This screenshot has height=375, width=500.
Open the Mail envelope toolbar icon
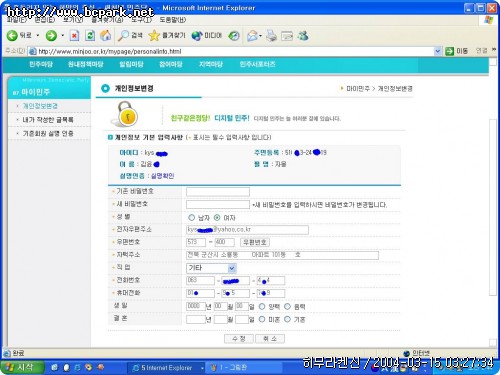click(x=252, y=36)
